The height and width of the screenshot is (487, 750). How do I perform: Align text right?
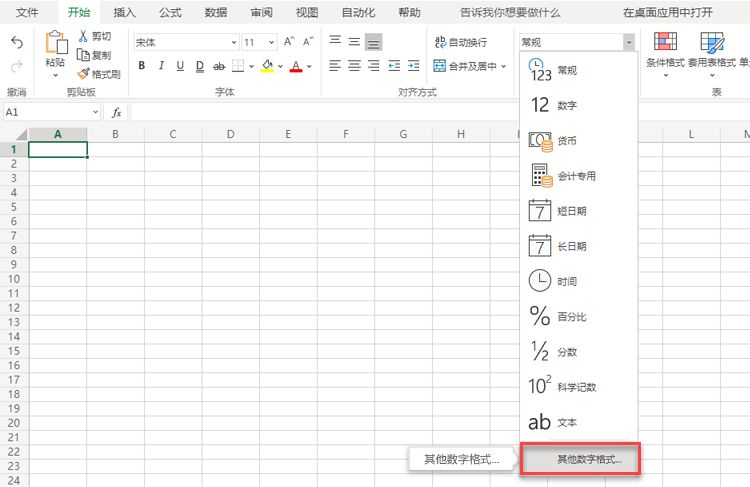(x=374, y=66)
